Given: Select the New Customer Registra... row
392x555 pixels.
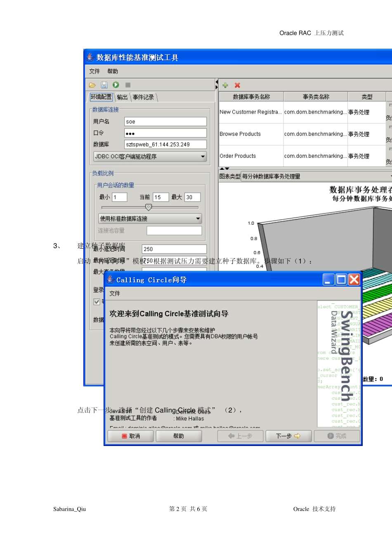Looking at the screenshot, I should [x=305, y=112].
